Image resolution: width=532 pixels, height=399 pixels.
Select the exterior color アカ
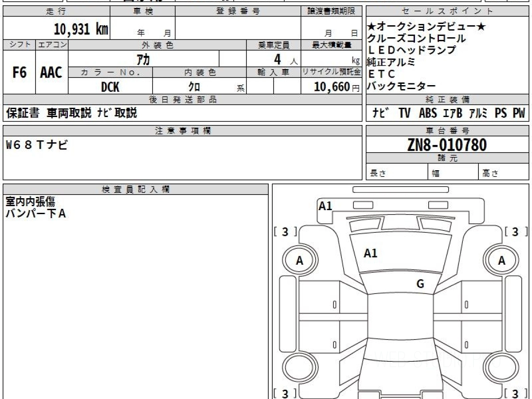(143, 59)
